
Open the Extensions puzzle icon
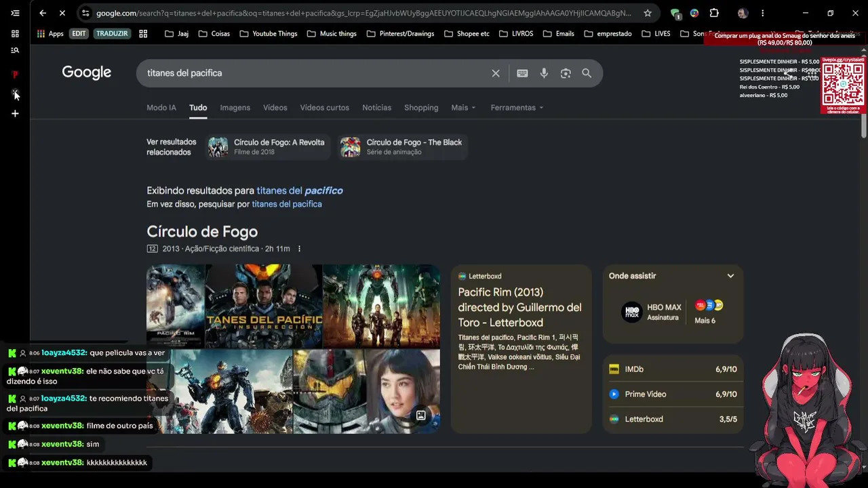714,13
